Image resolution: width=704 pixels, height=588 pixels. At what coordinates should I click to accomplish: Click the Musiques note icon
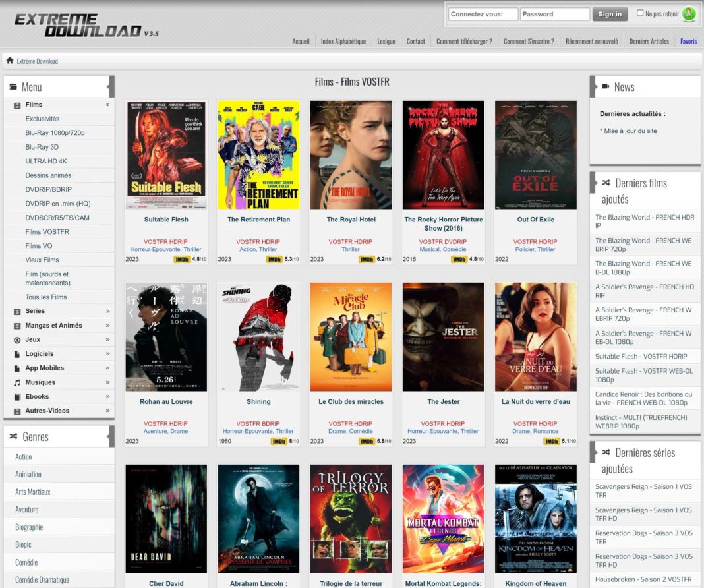pos(17,383)
